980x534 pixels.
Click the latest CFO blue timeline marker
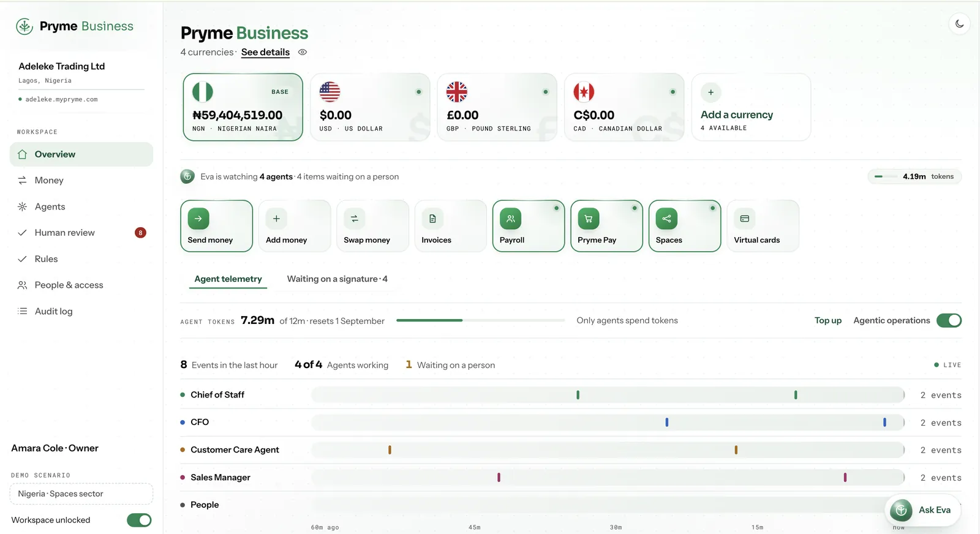click(x=884, y=422)
